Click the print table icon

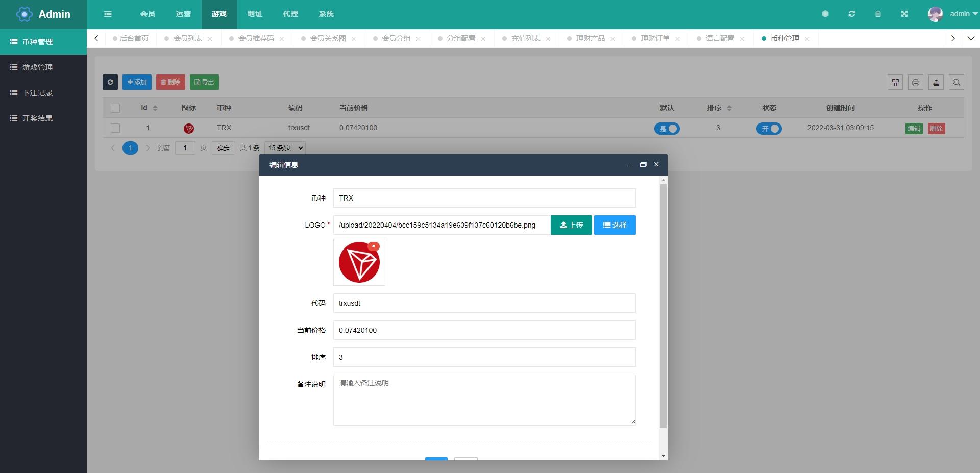pos(916,82)
